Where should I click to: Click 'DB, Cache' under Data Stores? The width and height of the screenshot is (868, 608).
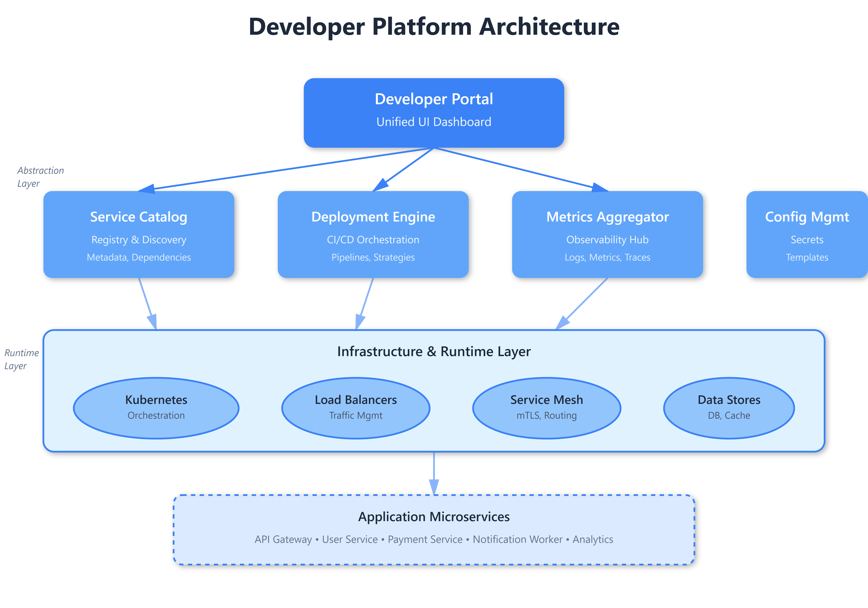729,415
